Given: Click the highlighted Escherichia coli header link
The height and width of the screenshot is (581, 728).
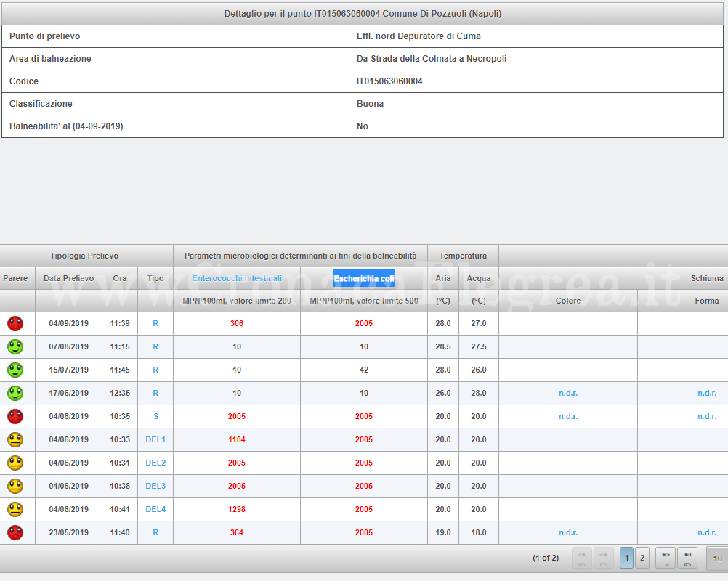Looking at the screenshot, I should [364, 278].
